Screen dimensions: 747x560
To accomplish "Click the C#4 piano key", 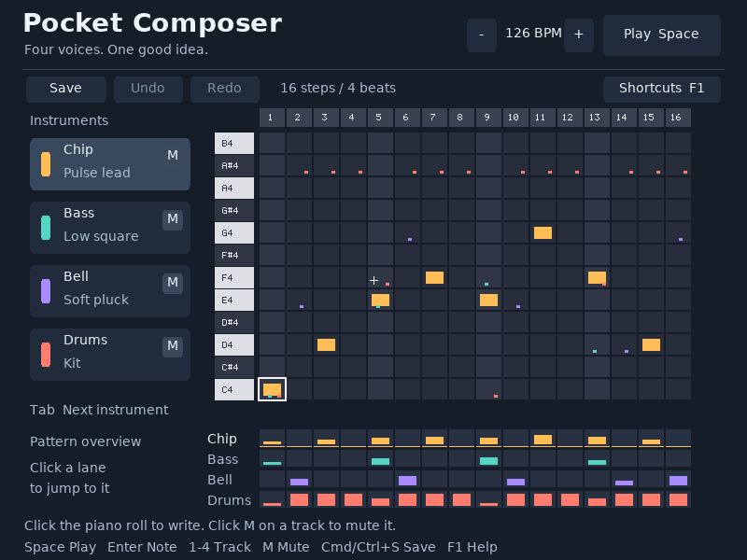I will click(x=234, y=367).
